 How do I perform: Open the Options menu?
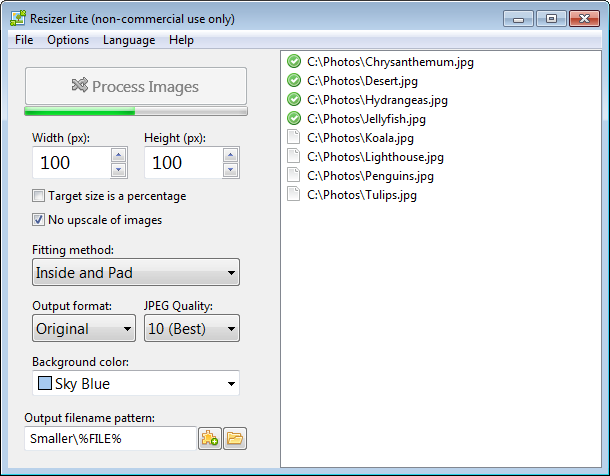(68, 40)
